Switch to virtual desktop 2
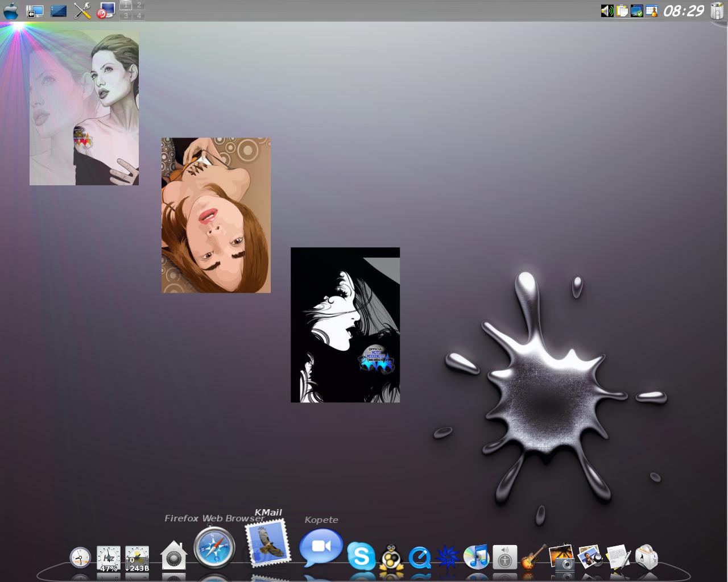Viewport: 728px width, 582px height. click(139, 5)
